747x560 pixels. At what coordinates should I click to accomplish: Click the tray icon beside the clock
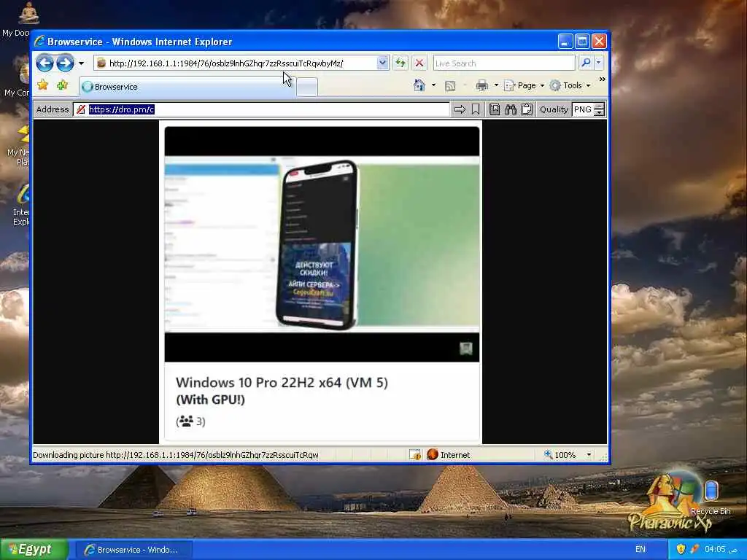point(694,549)
